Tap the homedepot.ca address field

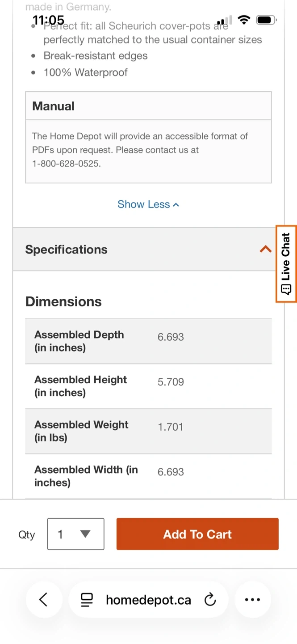point(148,600)
